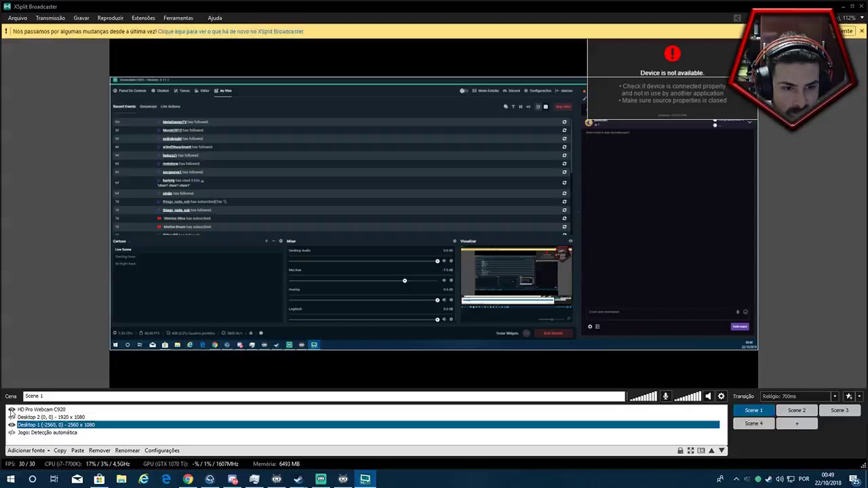Open Internet Explorer from the taskbar

coord(144,479)
